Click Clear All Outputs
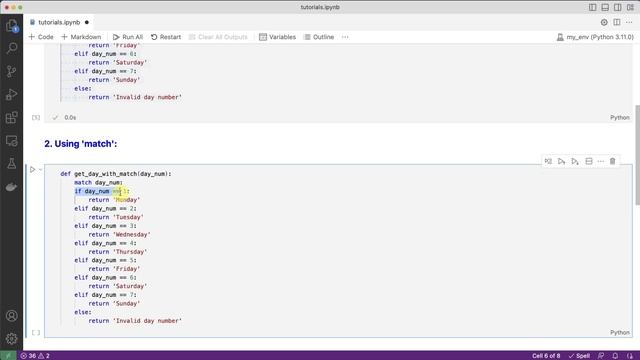The width and height of the screenshot is (640, 360). click(218, 37)
